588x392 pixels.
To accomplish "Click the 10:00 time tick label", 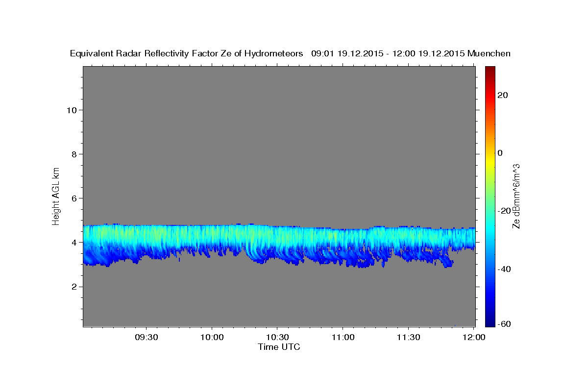I will [x=212, y=338].
